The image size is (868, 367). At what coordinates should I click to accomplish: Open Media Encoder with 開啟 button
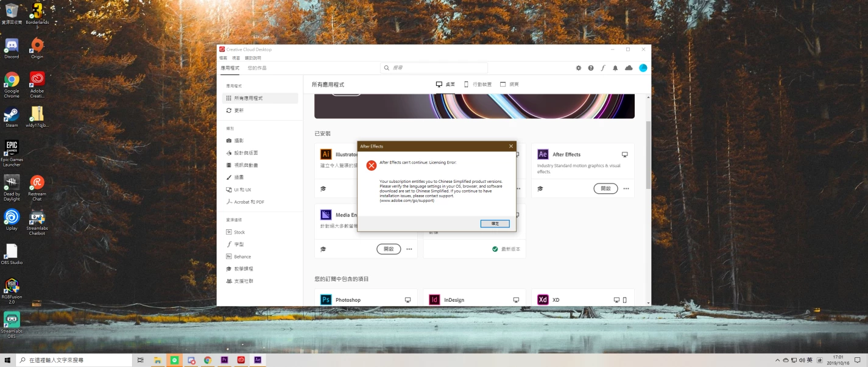(x=389, y=249)
